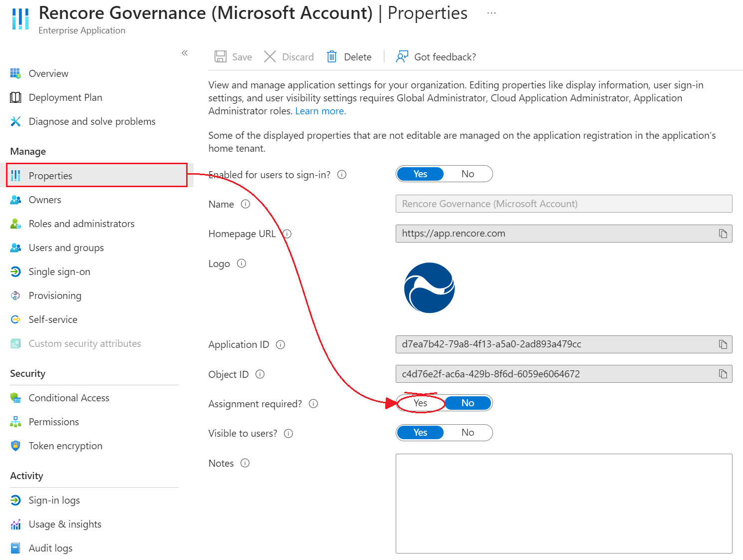This screenshot has width=743, height=560.
Task: Set Assignment required to Yes
Action: click(420, 403)
